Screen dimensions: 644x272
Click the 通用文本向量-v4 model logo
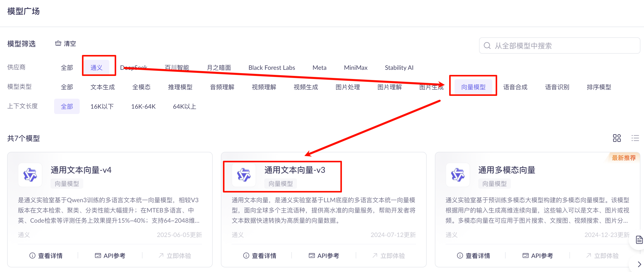tap(30, 175)
